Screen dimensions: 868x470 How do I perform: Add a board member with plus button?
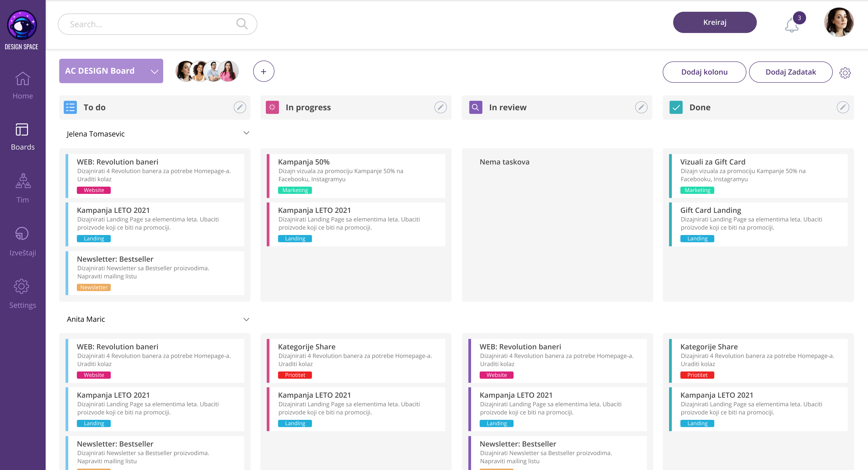point(264,71)
